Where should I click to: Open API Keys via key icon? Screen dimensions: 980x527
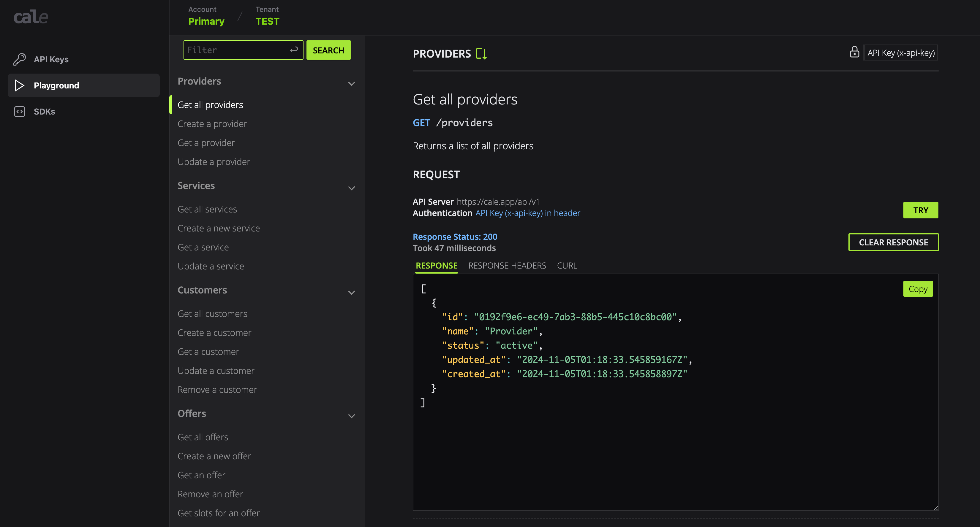[x=19, y=59]
